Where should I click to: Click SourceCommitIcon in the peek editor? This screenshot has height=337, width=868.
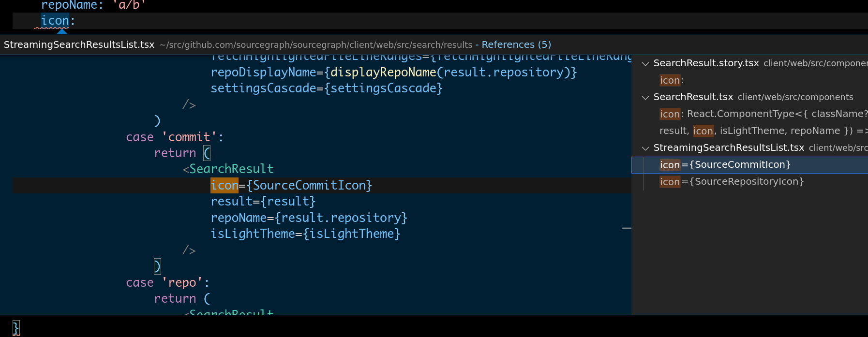point(309,185)
